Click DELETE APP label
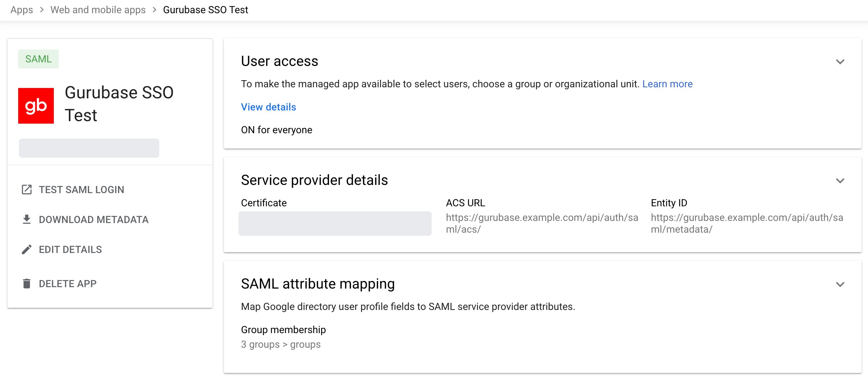 pos(68,284)
